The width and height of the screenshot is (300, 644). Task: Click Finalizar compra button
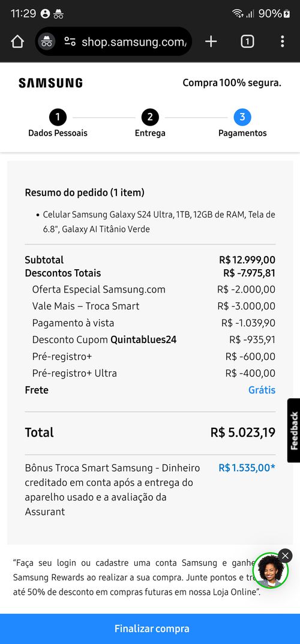click(x=150, y=629)
